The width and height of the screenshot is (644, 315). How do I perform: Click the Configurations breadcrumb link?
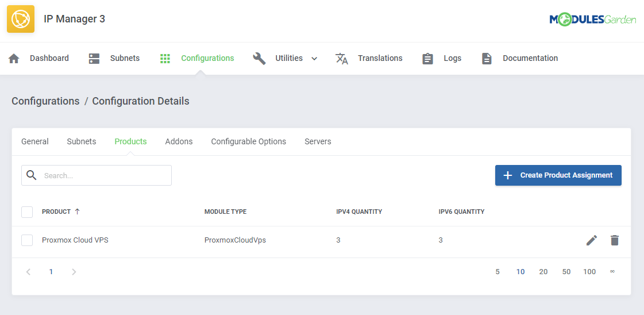tap(45, 101)
